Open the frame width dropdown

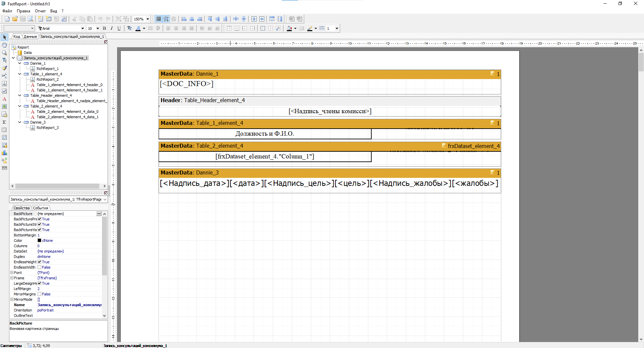tap(337, 28)
